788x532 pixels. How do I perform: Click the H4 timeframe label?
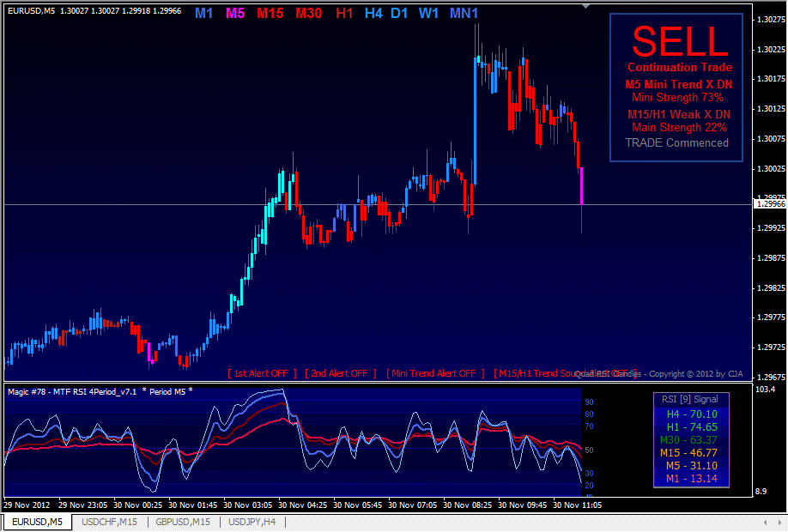(x=373, y=14)
